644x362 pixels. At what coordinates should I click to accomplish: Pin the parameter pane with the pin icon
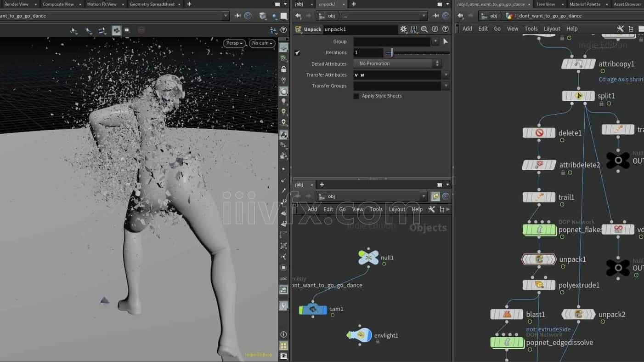tap(435, 16)
